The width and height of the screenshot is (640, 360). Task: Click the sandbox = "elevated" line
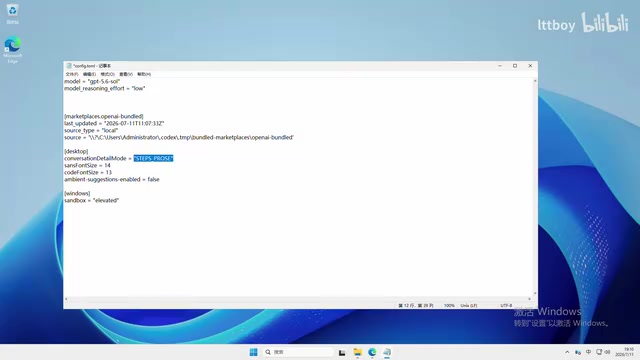coord(91,200)
